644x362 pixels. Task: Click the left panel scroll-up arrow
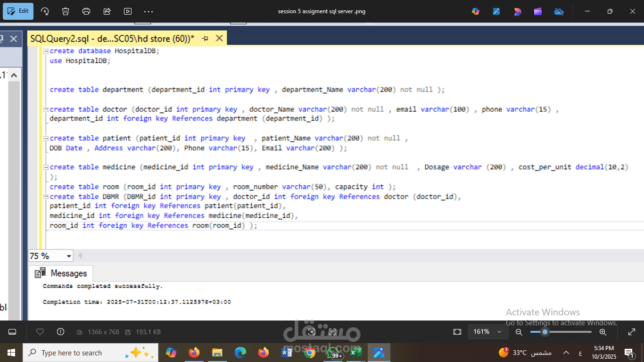click(x=14, y=75)
